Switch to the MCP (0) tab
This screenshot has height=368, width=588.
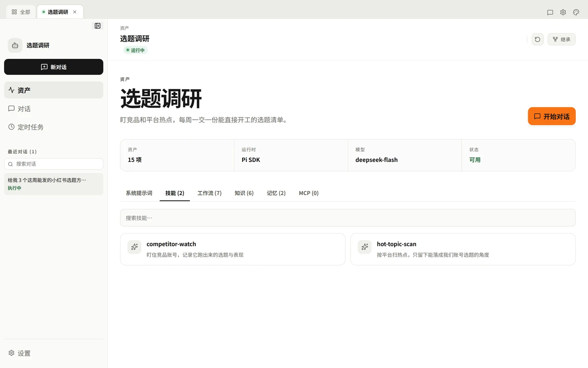coord(309,193)
